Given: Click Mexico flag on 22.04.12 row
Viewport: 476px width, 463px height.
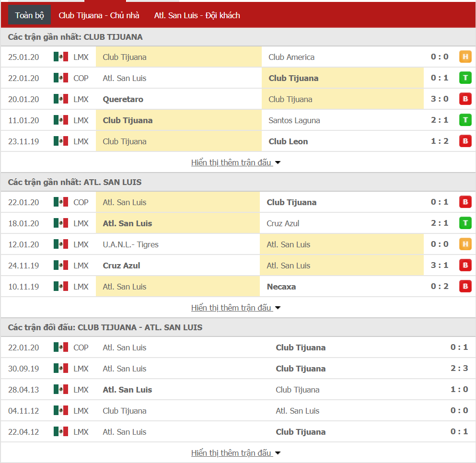Looking at the screenshot, I should (61, 432).
